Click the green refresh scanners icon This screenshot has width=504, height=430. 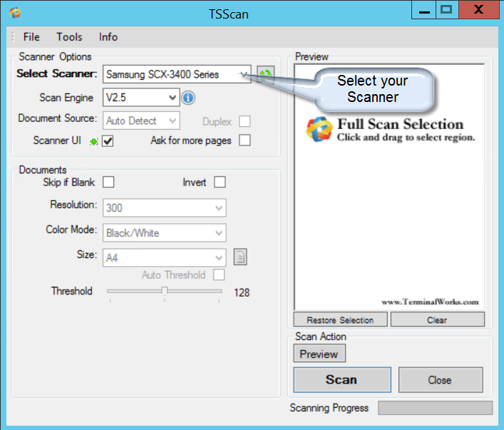[266, 74]
